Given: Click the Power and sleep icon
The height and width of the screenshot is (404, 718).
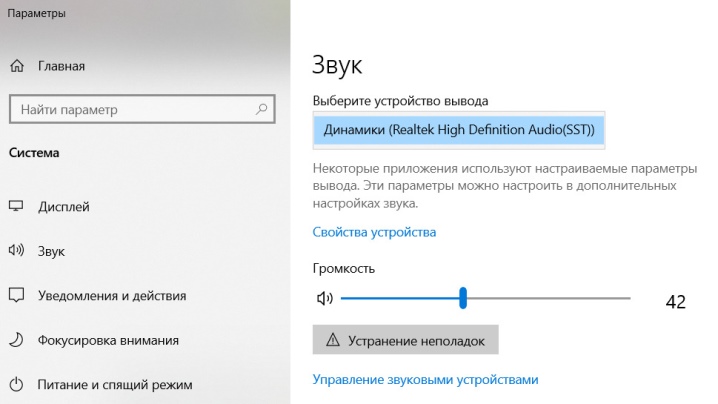Looking at the screenshot, I should (x=16, y=384).
